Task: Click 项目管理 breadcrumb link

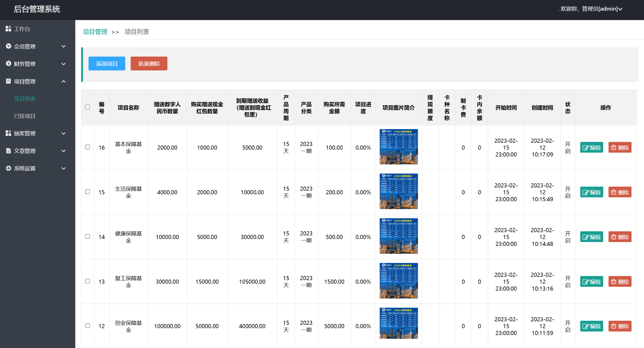Action: [95, 32]
